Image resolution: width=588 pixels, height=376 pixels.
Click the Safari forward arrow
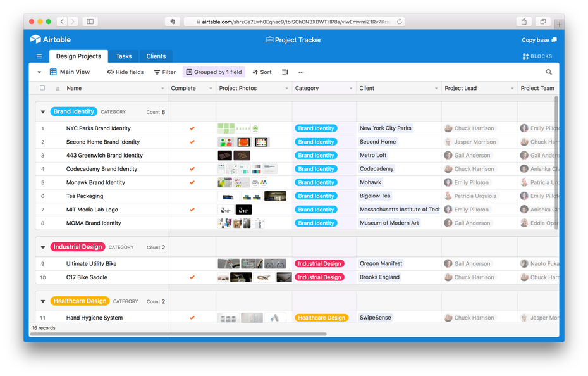point(73,22)
